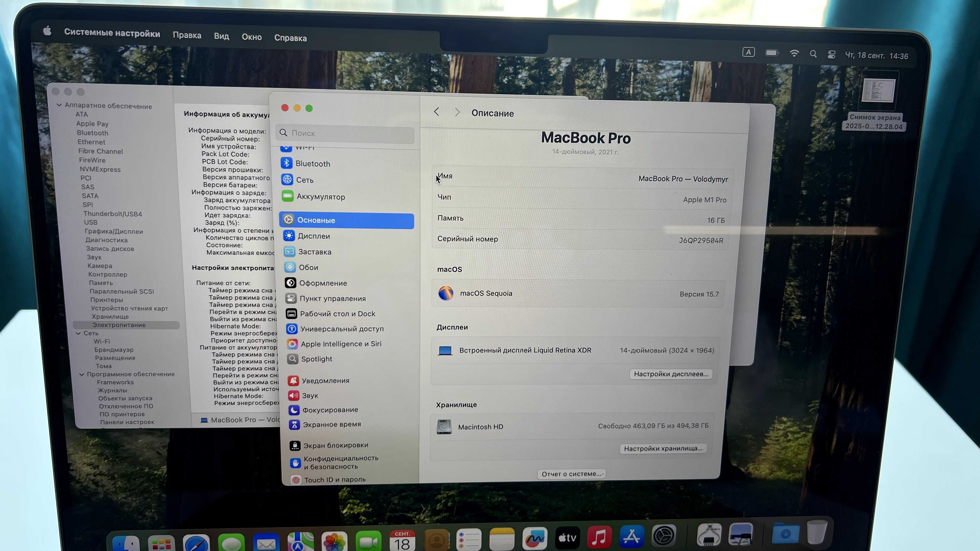Viewport: 980px width, 551px height.
Task: Select Thunderbolt/USB4 in System Information
Action: click(x=113, y=214)
